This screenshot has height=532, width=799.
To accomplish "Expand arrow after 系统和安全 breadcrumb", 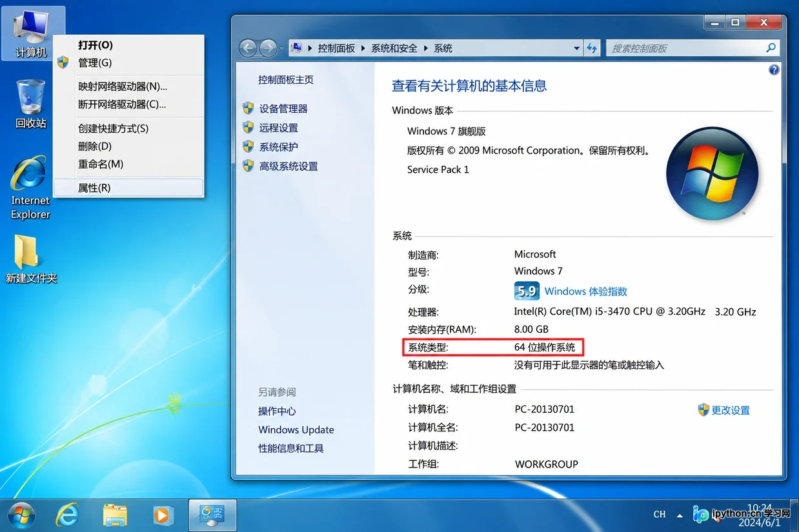I will point(425,48).
